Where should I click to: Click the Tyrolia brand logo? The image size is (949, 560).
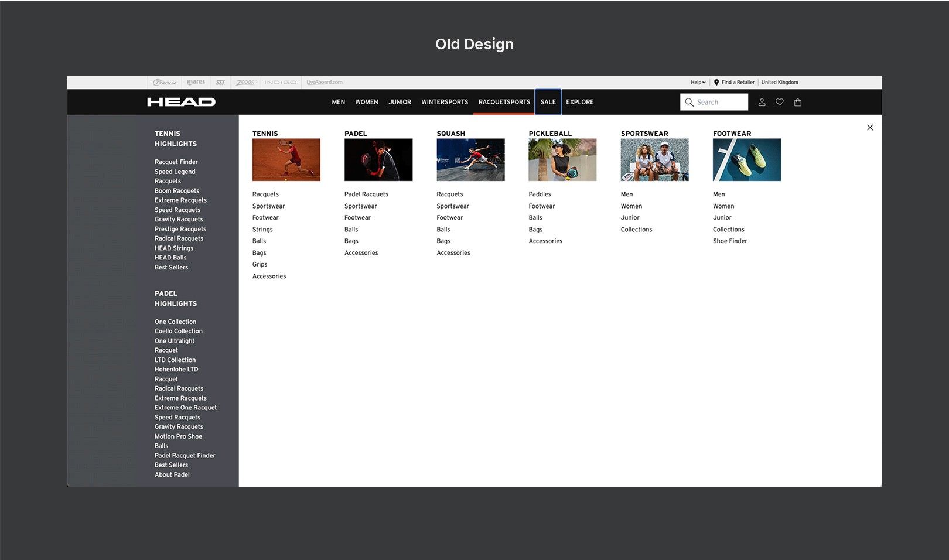165,83
